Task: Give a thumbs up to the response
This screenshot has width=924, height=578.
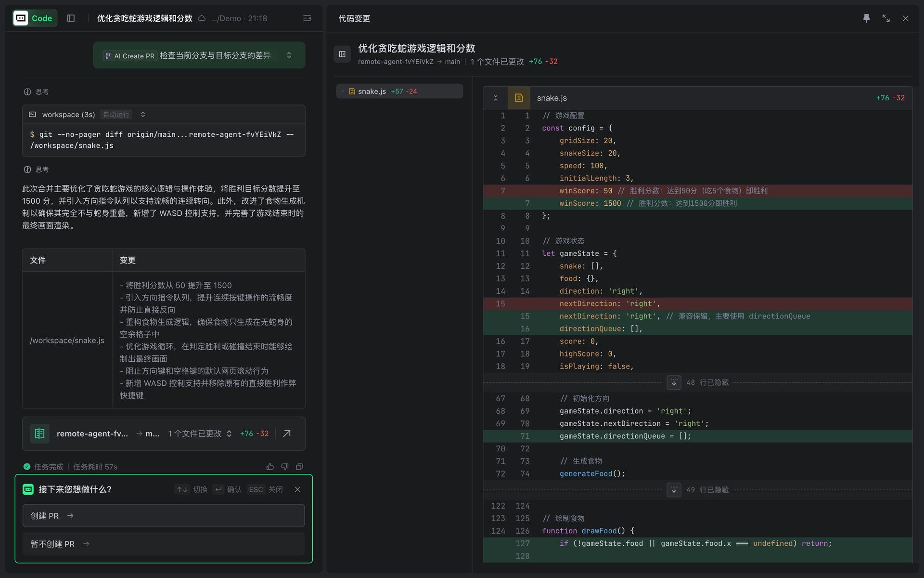Action: [x=270, y=467]
